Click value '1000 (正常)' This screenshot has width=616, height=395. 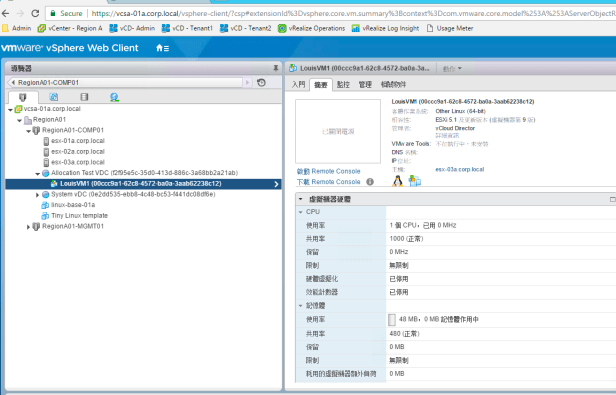[406, 239]
